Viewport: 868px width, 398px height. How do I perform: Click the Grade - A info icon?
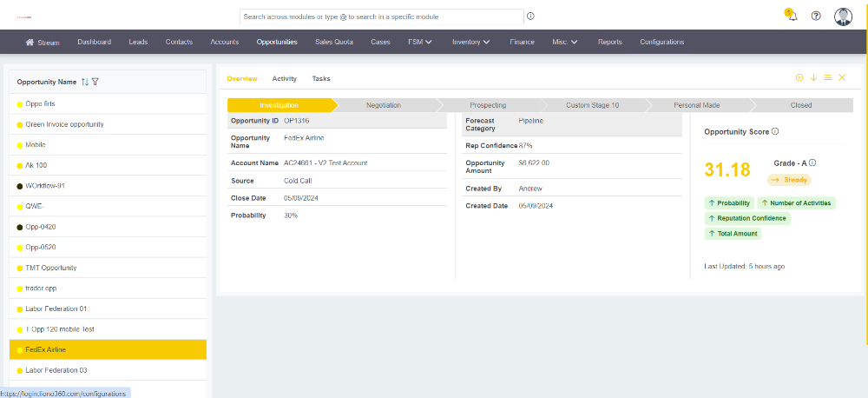[x=812, y=163]
